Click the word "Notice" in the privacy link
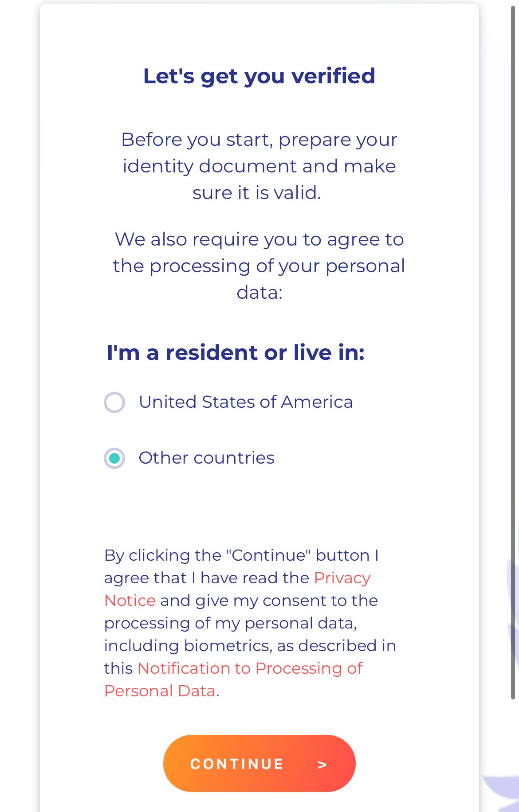 click(x=130, y=601)
